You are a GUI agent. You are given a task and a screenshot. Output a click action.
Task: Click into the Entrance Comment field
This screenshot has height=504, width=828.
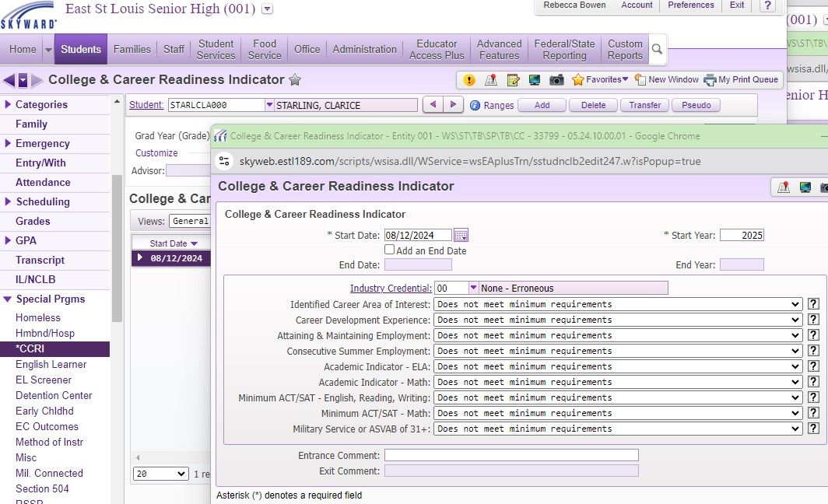click(510, 455)
